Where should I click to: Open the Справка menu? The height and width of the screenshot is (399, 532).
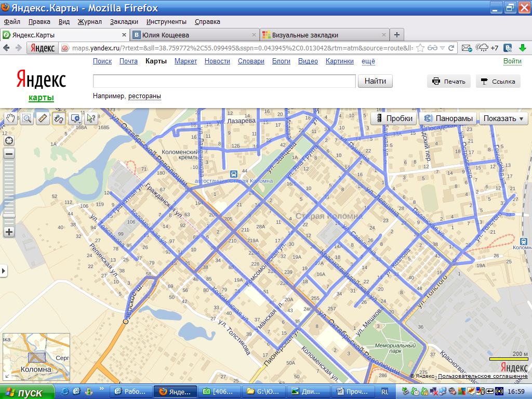(207, 22)
